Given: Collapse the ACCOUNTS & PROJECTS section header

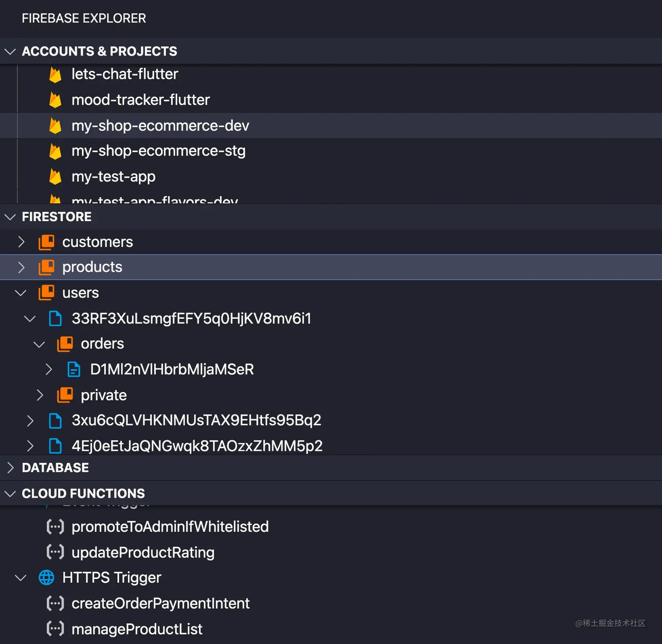Looking at the screenshot, I should 10,51.
